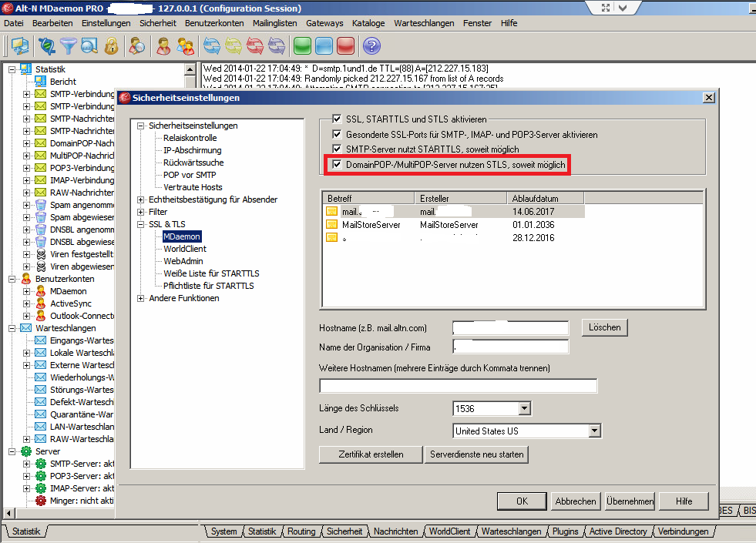Image resolution: width=756 pixels, height=543 pixels.
Task: Click the blue question mark help icon
Action: coord(371,46)
